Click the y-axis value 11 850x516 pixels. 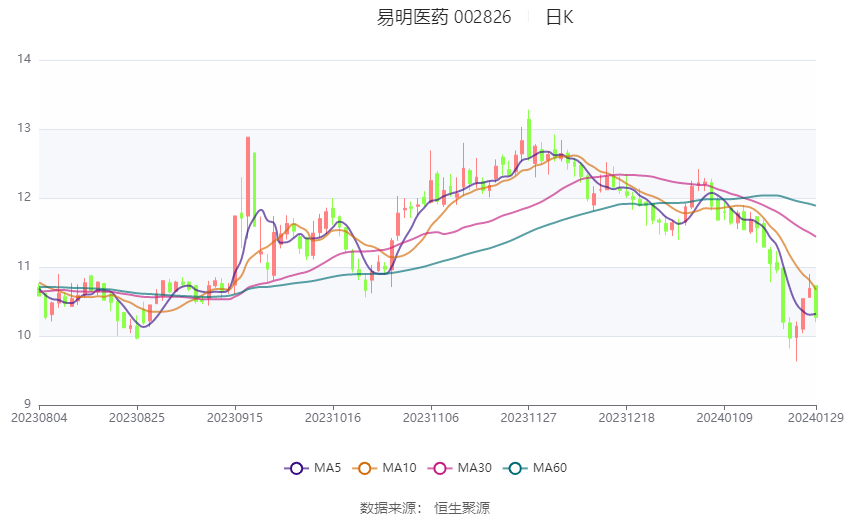pyautogui.click(x=24, y=266)
